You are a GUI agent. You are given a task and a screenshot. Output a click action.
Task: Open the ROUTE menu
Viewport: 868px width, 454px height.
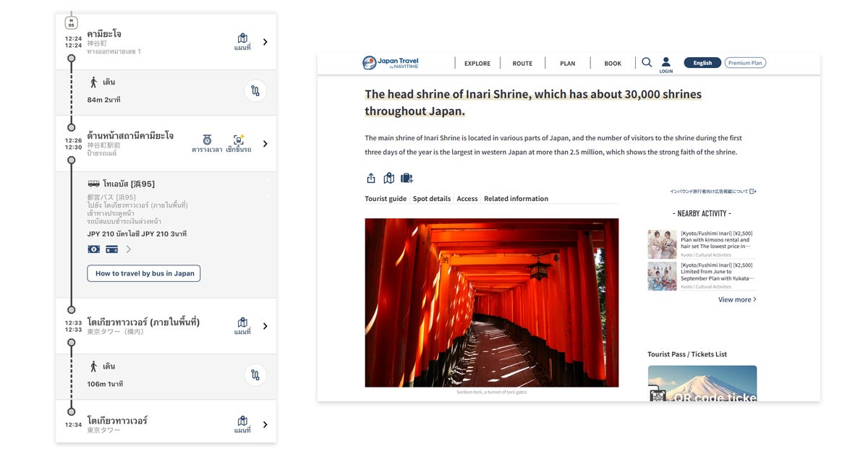pos(522,64)
